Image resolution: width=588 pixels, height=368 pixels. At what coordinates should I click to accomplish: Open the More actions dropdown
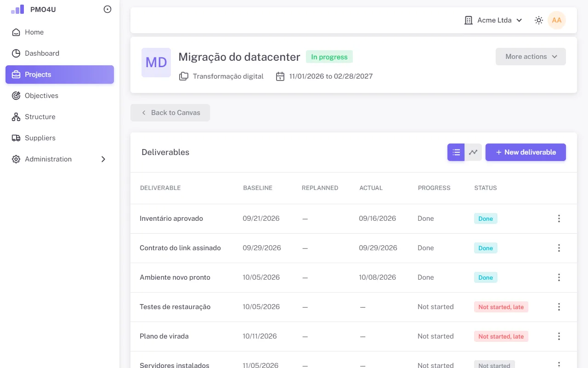tap(531, 57)
